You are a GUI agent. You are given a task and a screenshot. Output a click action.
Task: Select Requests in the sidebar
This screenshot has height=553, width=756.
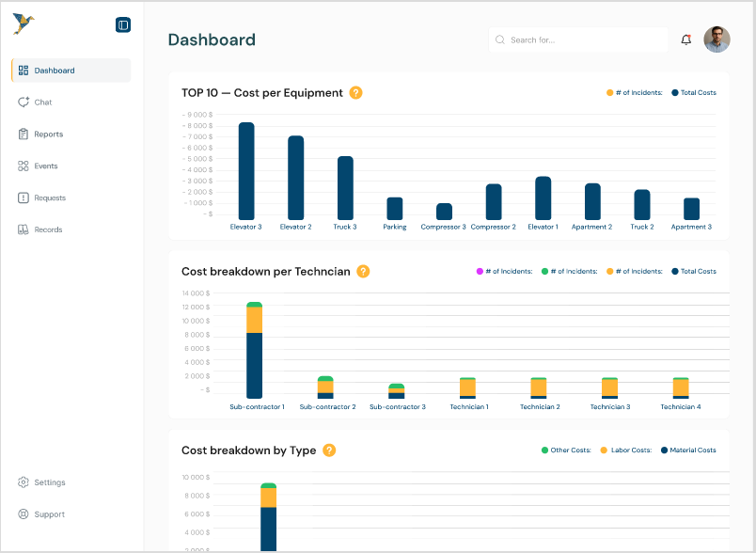(x=50, y=198)
